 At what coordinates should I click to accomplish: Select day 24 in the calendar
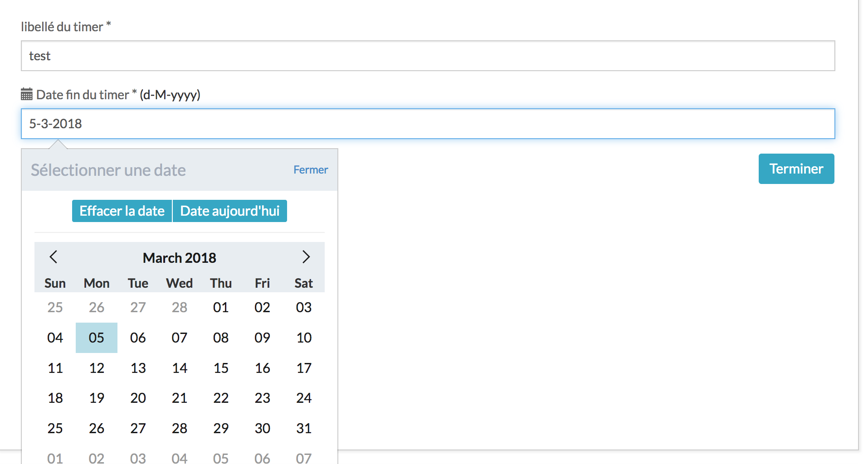[x=304, y=398]
